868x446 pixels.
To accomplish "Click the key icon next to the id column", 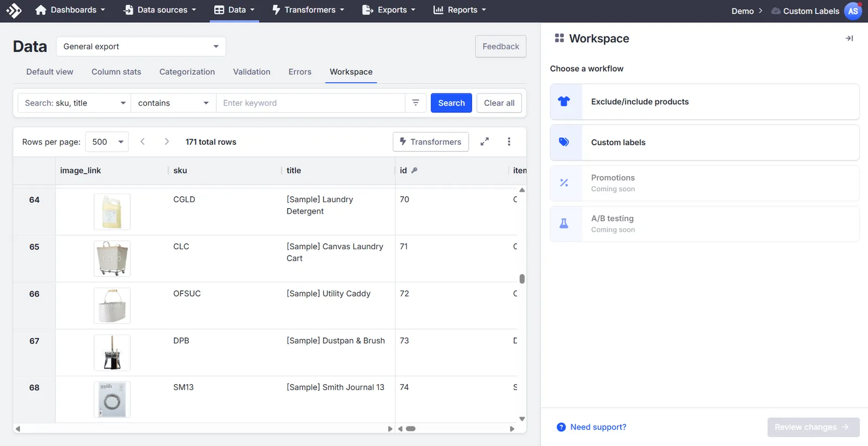I will [414, 170].
